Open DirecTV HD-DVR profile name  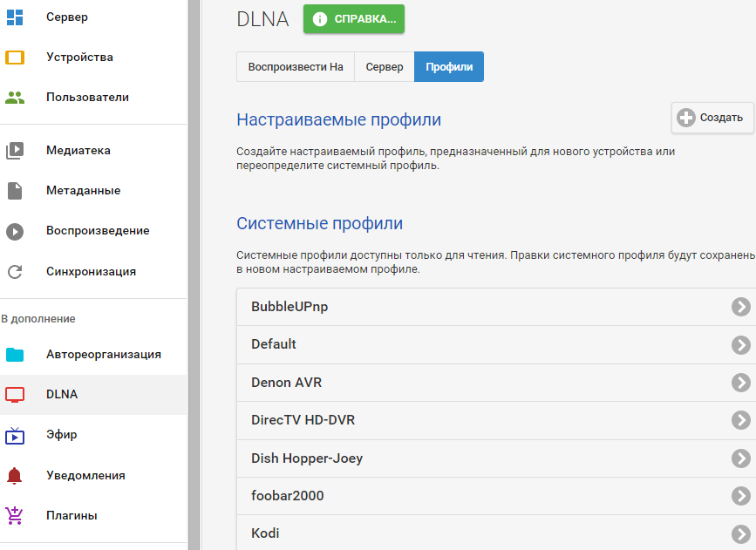303,420
